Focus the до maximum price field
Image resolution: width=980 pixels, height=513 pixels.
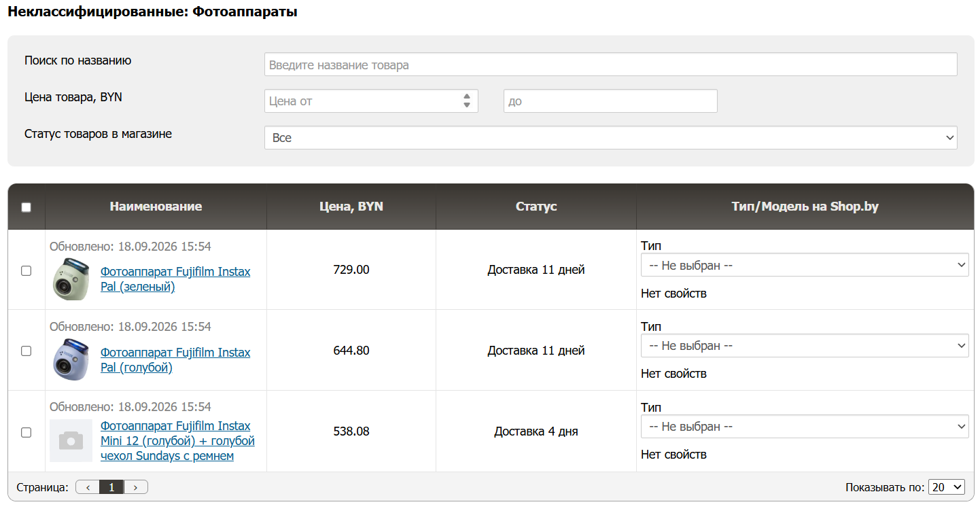[x=610, y=101]
